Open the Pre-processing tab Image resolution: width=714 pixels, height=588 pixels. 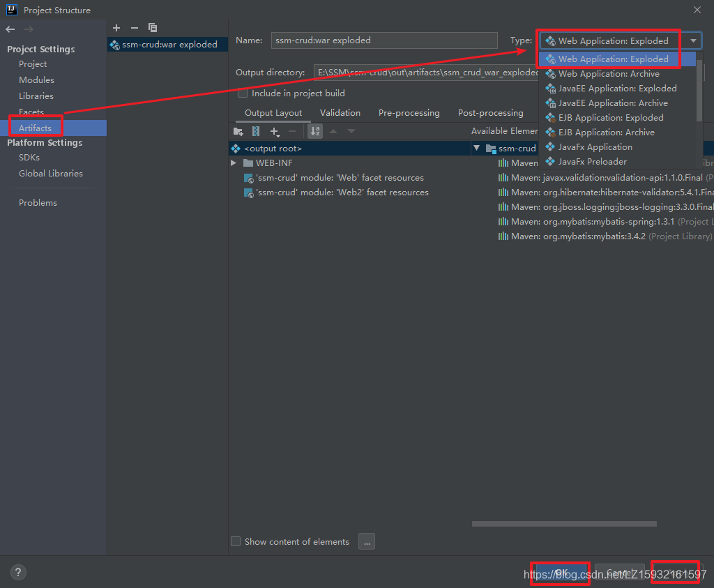[409, 113]
